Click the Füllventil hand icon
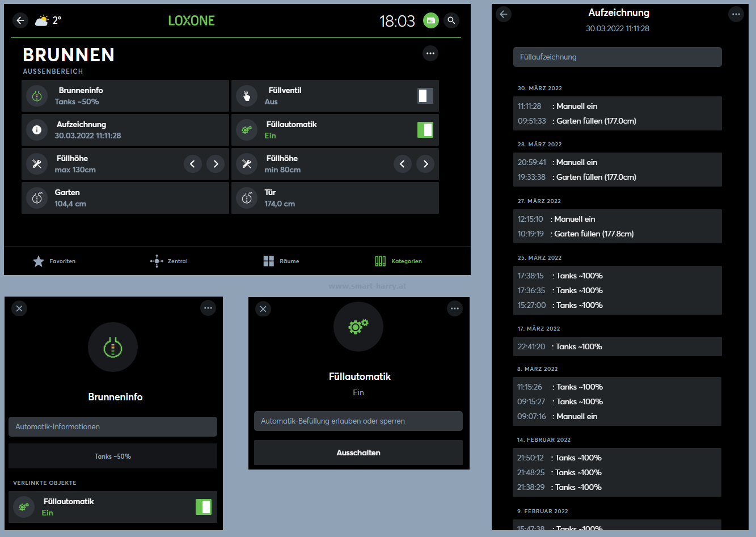This screenshot has width=756, height=537. coord(247,96)
